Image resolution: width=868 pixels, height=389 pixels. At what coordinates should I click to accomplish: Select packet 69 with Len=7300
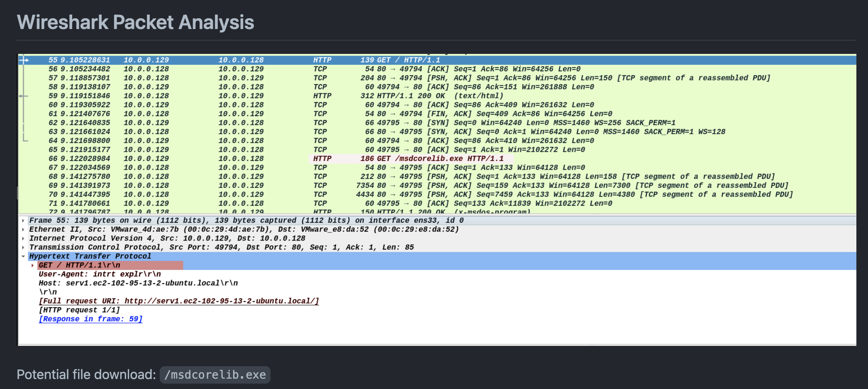pyautogui.click(x=437, y=186)
